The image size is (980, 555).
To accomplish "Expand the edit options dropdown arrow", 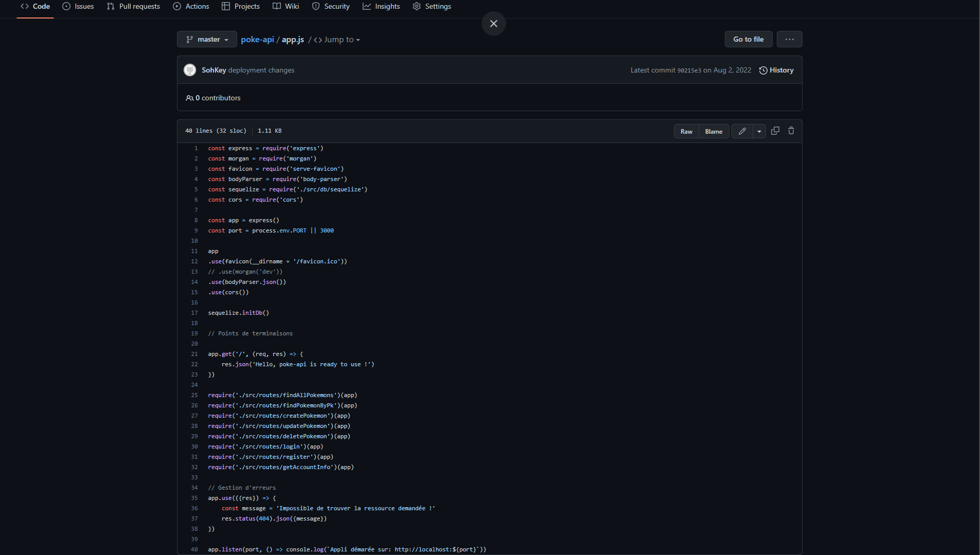I will tap(759, 131).
